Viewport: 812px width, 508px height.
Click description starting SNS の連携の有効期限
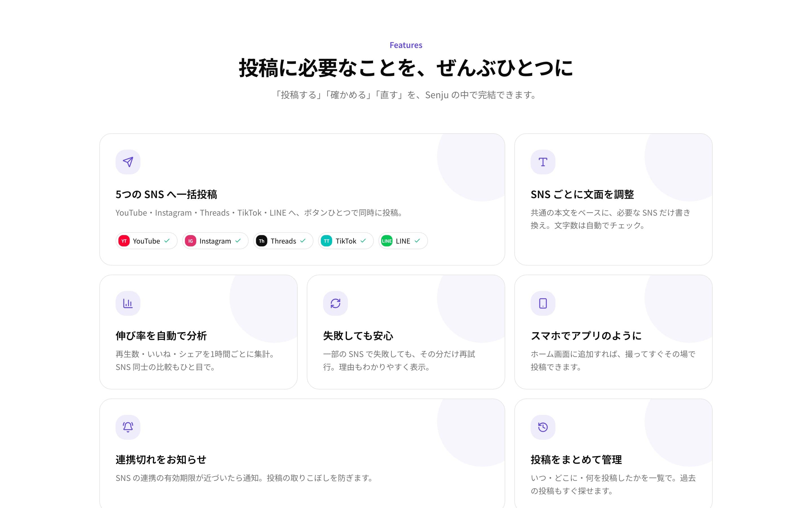[x=246, y=478]
